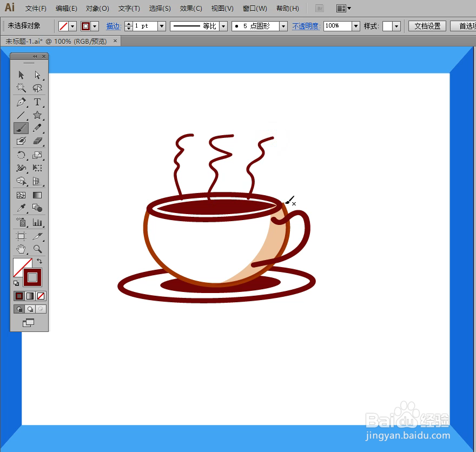Select the Gradient tool

36,195
